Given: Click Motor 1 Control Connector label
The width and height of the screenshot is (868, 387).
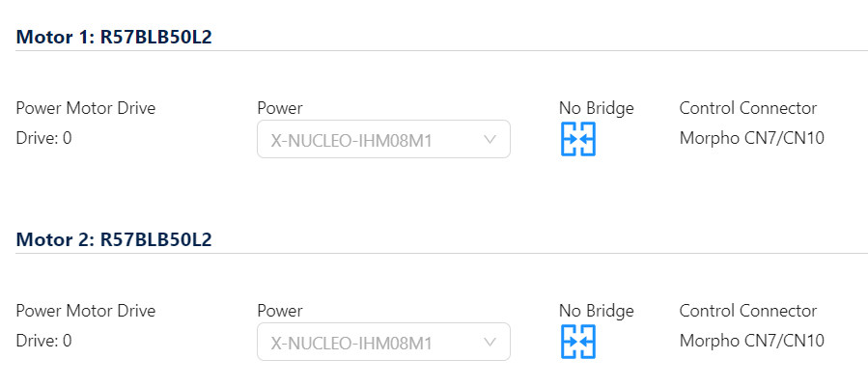Looking at the screenshot, I should pyautogui.click(x=747, y=108).
